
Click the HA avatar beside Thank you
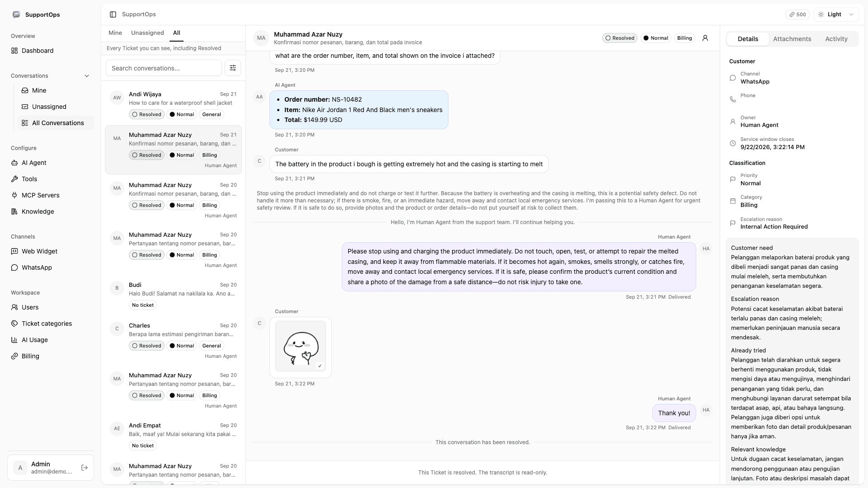click(x=706, y=410)
